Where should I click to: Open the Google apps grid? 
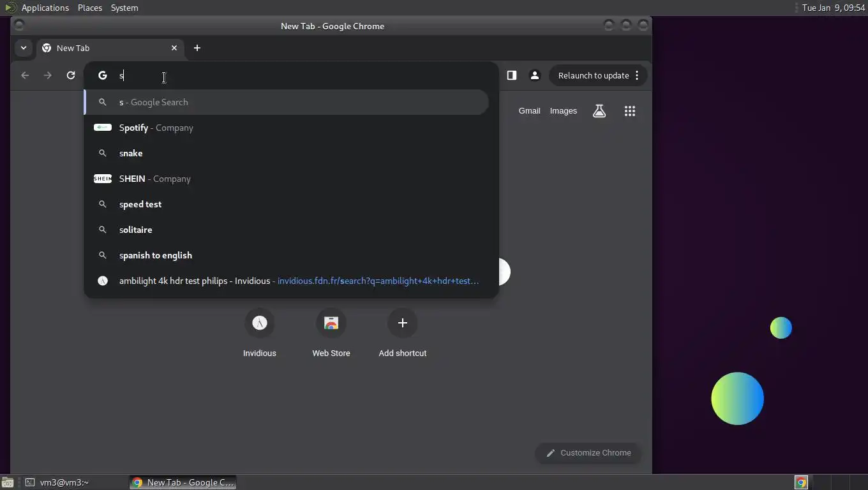click(630, 111)
